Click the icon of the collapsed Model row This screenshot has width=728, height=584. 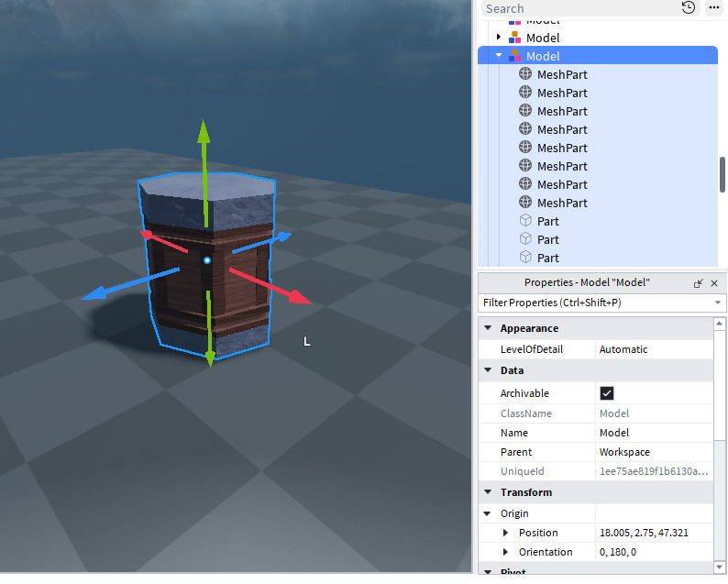tap(514, 38)
